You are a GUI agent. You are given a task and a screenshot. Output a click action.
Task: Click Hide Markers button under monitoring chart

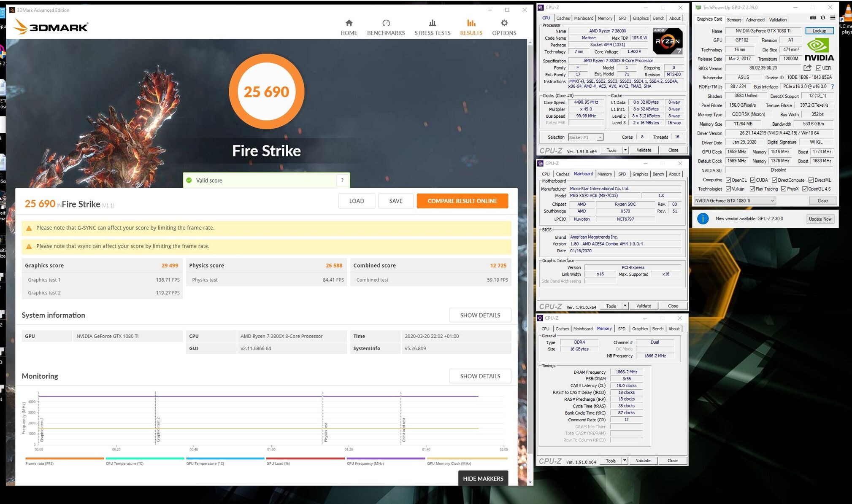tap(483, 479)
